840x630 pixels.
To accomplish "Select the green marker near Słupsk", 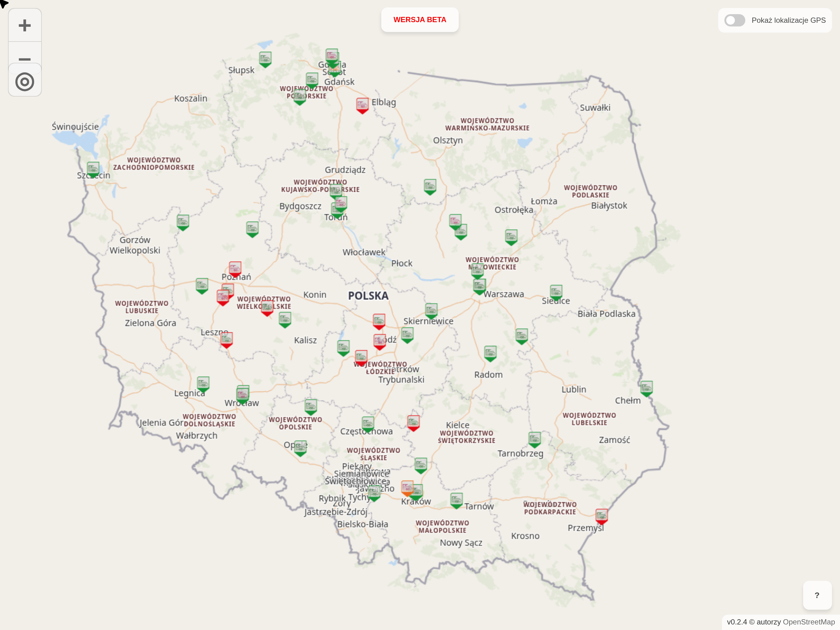I will point(265,59).
